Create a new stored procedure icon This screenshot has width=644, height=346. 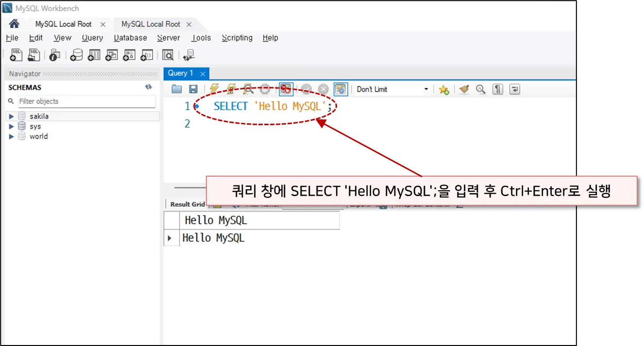[129, 55]
